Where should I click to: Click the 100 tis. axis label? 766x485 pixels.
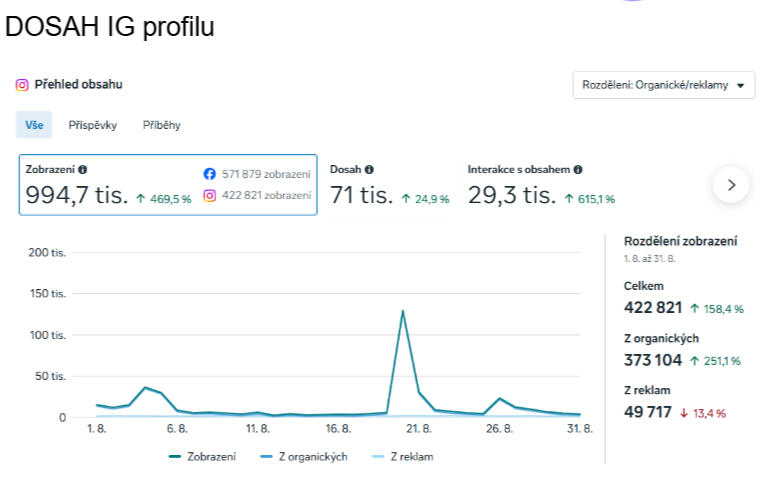(47, 335)
